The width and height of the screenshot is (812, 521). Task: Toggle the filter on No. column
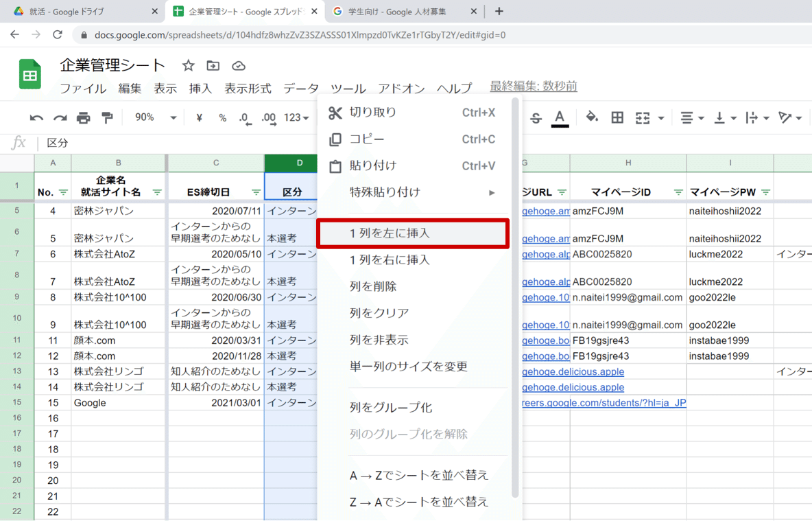click(x=63, y=192)
